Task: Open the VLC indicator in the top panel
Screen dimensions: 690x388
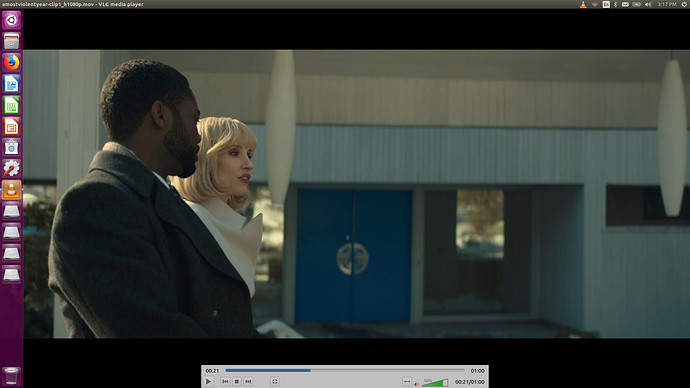Action: point(583,4)
